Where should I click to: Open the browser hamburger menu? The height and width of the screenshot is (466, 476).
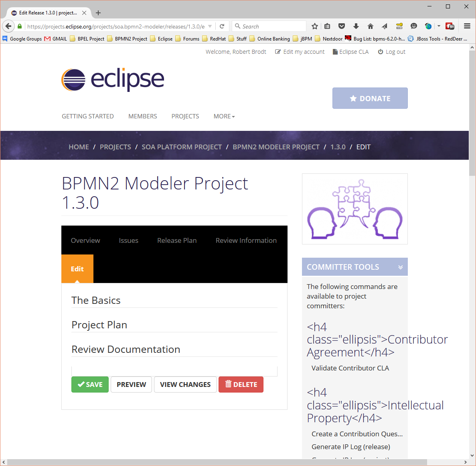(x=467, y=26)
